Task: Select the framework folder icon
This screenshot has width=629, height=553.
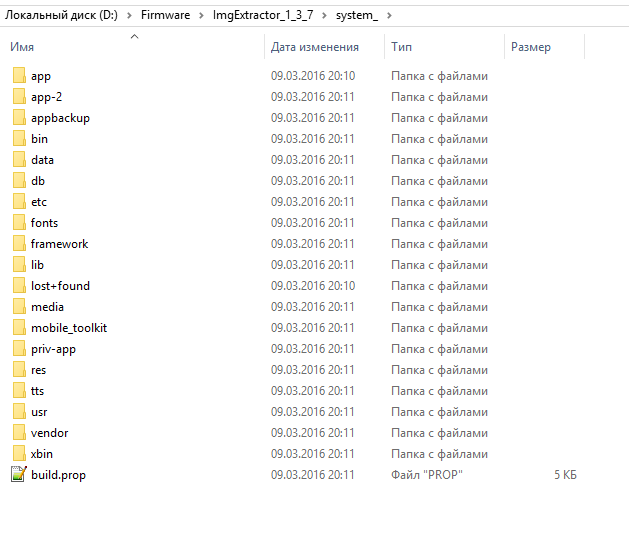Action: [19, 243]
